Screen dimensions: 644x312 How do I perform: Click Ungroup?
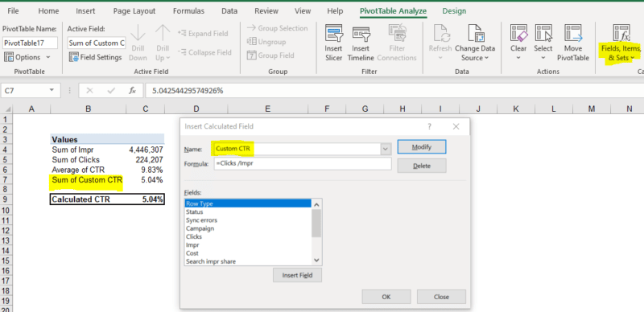pyautogui.click(x=266, y=42)
